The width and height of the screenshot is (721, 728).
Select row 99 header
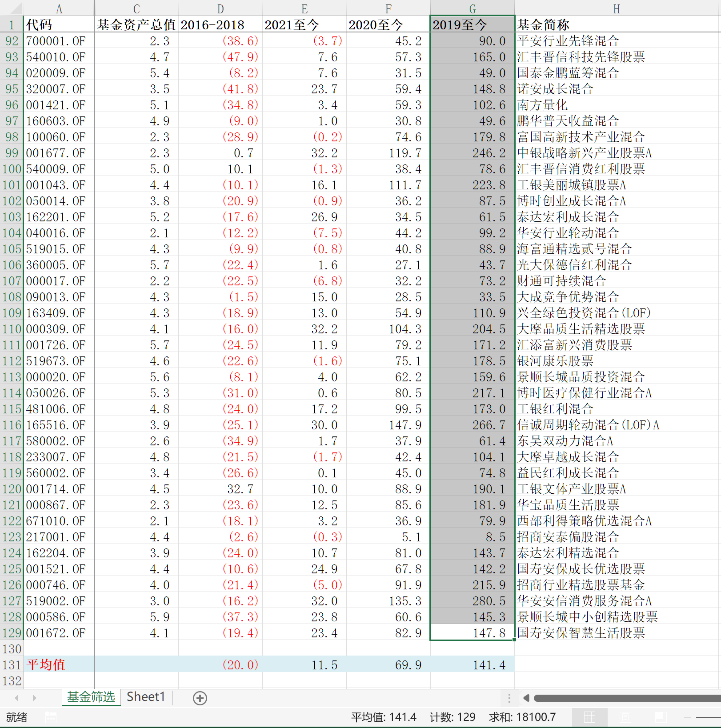pyautogui.click(x=12, y=153)
